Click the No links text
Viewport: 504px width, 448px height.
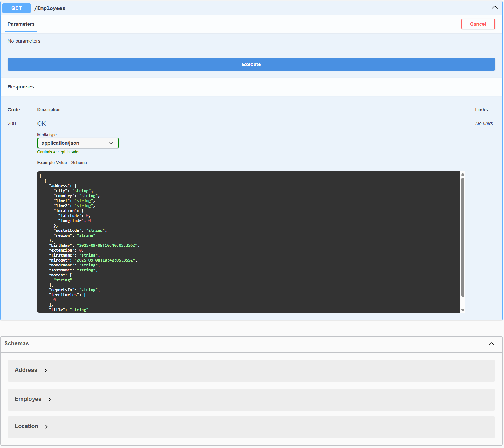click(484, 124)
